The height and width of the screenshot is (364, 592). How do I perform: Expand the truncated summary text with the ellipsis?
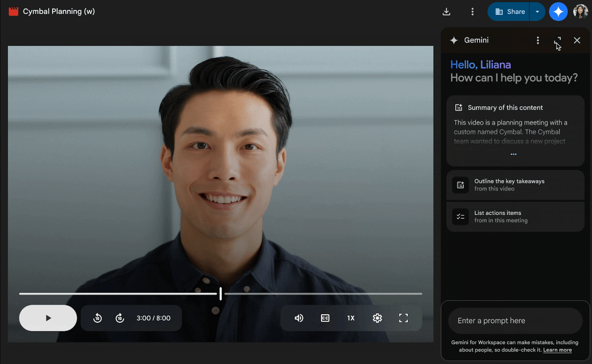click(x=513, y=154)
